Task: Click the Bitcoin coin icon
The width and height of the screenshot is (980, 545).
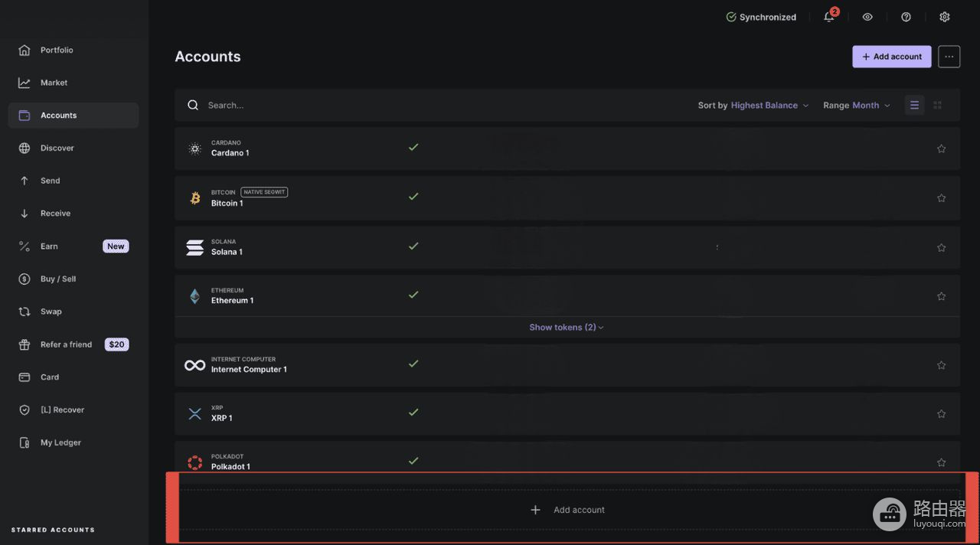Action: click(x=194, y=198)
